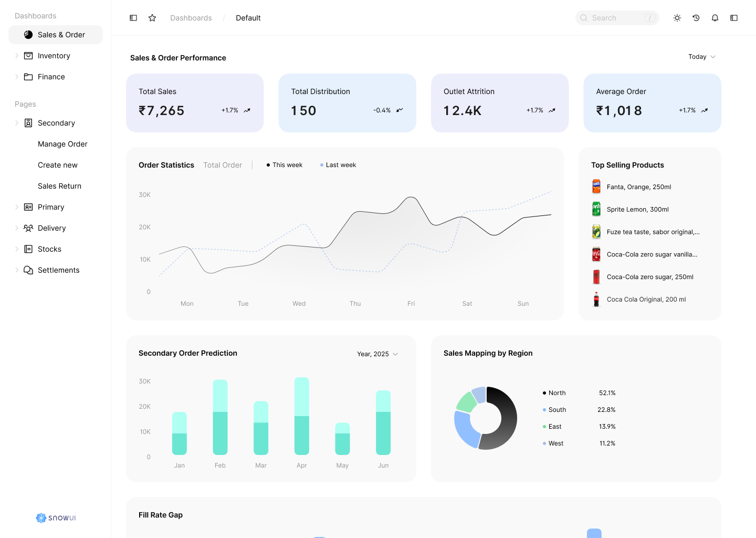Viewport: 756px width, 538px height.
Task: Go to Dashboards breadcrumb link
Action: point(191,18)
